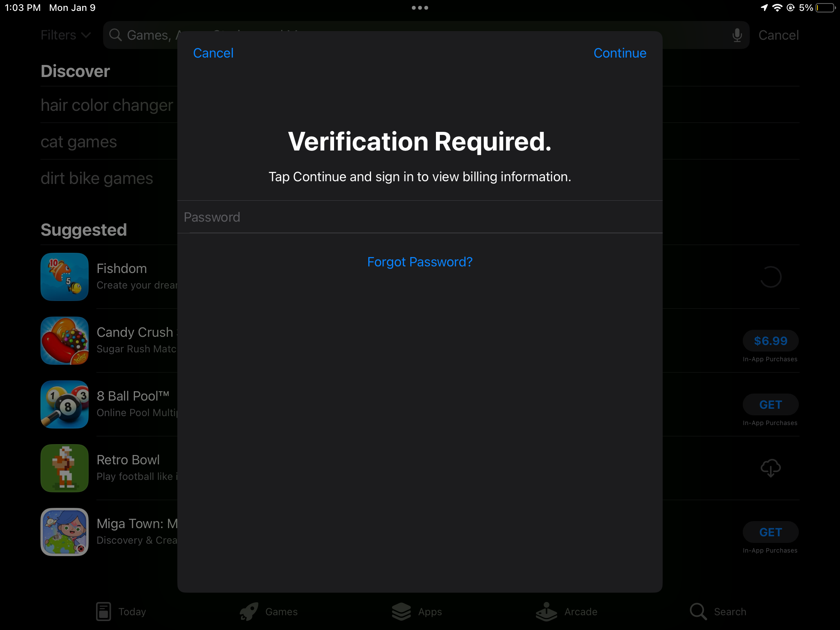Tap the microphone icon in search
Screen dimensions: 840x630
(x=735, y=35)
